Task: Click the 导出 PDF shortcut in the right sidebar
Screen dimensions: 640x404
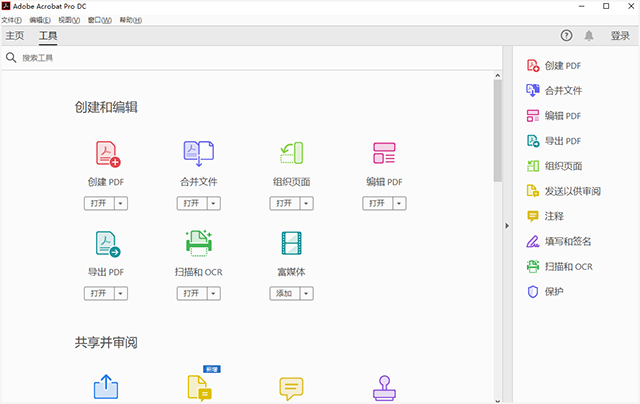Action: pyautogui.click(x=554, y=141)
